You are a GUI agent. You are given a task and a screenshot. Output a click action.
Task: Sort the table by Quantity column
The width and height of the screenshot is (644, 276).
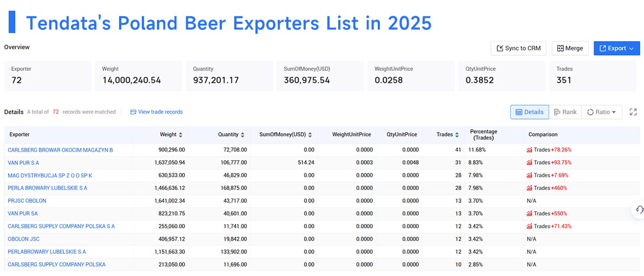(x=242, y=135)
